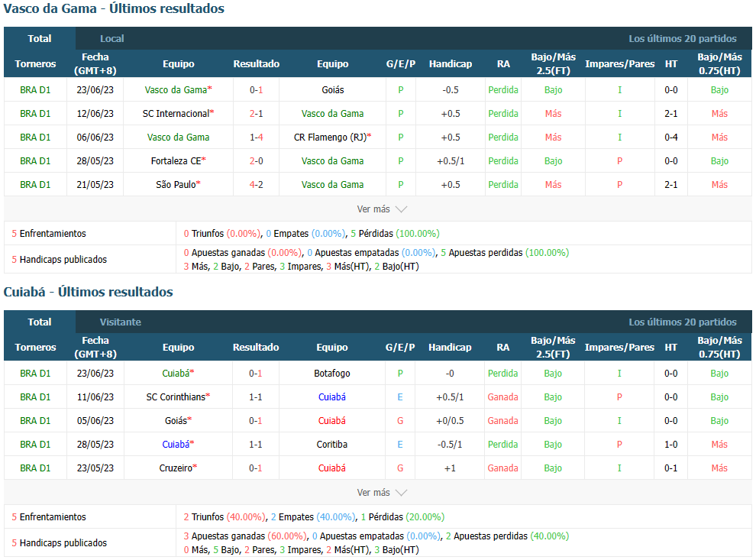Expand Ver más under Cuiabá table
This screenshot has height=560, width=756.
382,493
